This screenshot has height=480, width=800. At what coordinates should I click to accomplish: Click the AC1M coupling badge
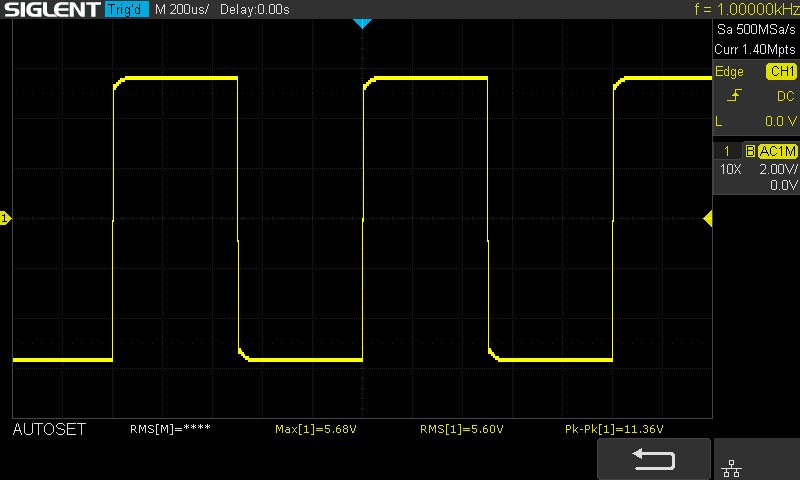777,151
